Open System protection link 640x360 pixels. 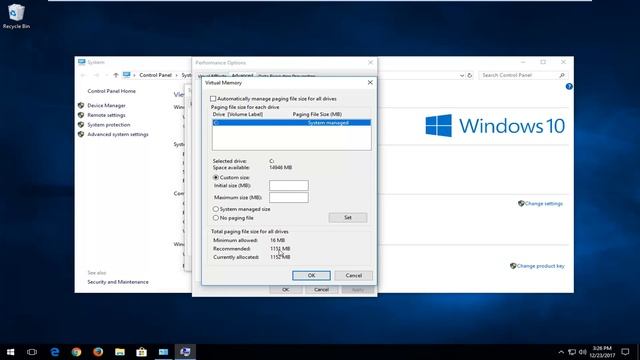(x=109, y=125)
